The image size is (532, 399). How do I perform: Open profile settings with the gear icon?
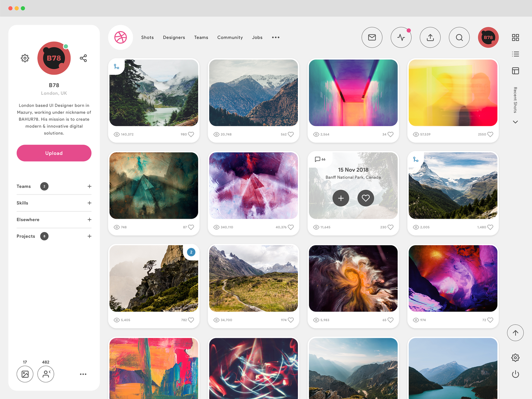25,58
